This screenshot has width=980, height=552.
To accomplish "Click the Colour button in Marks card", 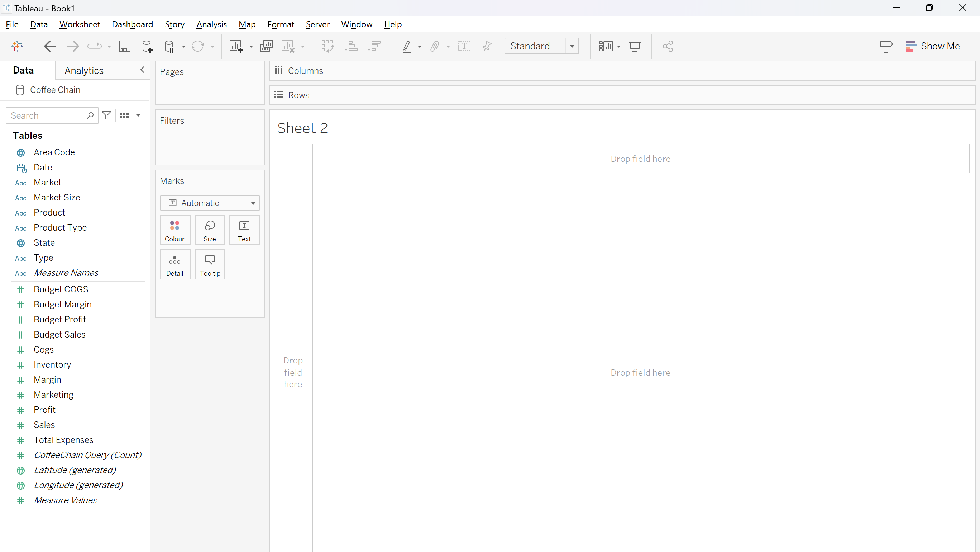I will click(x=175, y=230).
